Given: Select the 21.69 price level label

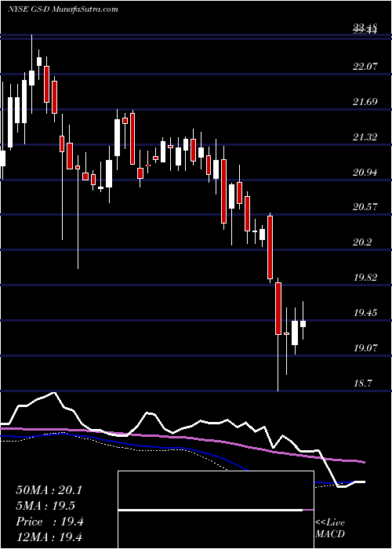Looking at the screenshot, I should (x=365, y=101).
